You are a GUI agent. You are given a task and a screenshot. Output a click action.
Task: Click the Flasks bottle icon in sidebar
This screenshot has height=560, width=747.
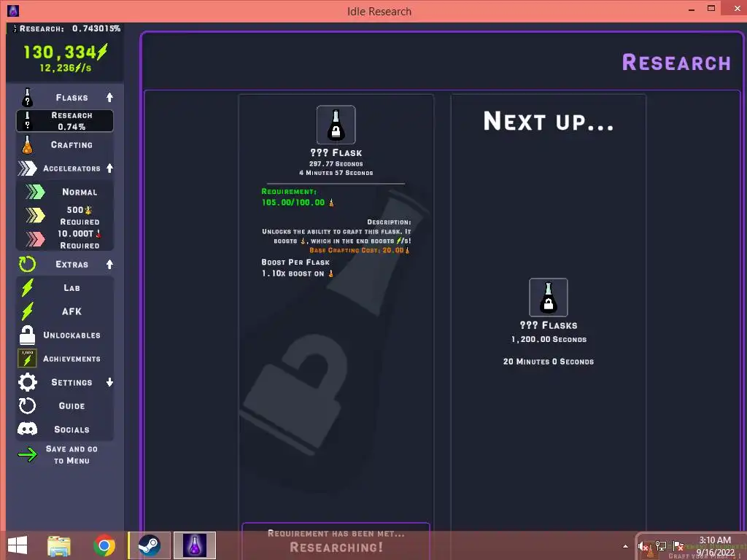27,97
